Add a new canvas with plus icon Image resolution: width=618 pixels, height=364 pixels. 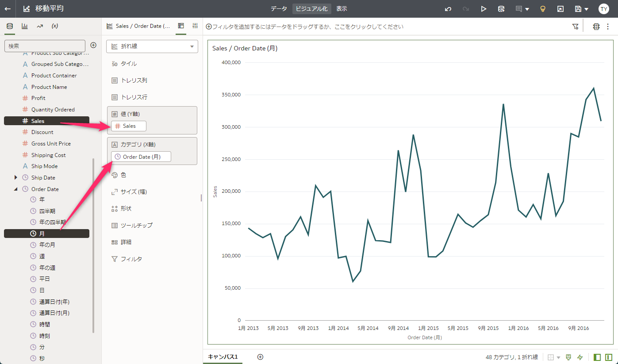pos(260,357)
